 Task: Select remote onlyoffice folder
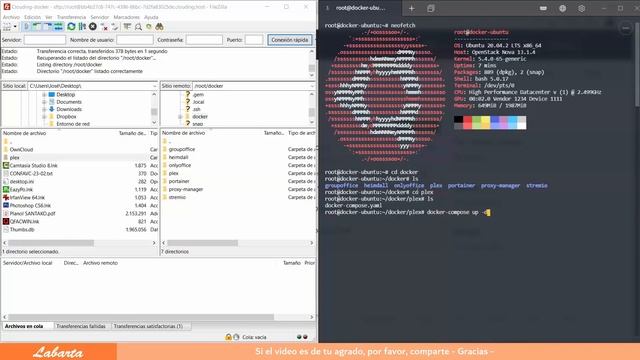(x=180, y=165)
